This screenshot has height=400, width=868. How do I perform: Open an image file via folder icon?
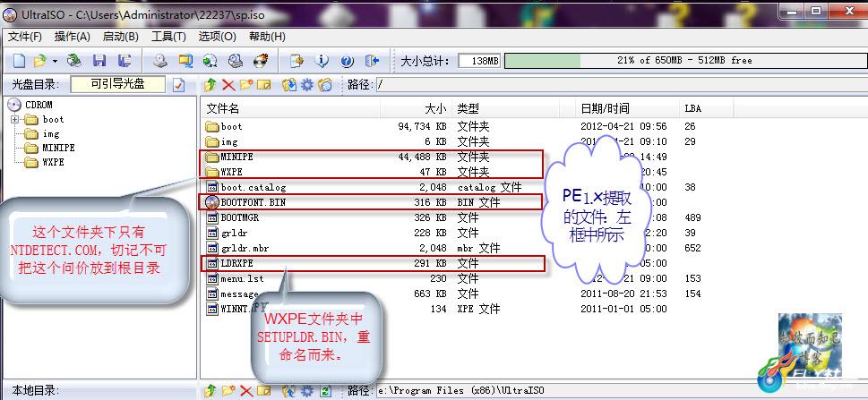click(39, 60)
